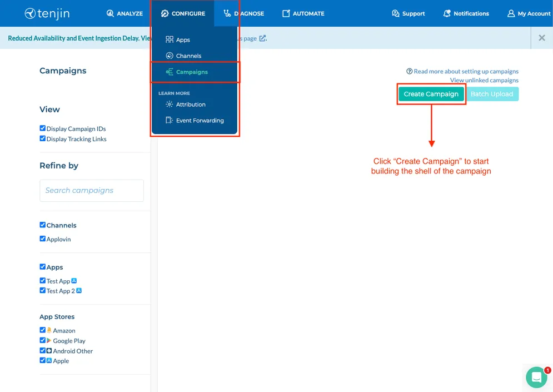Image resolution: width=553 pixels, height=392 pixels.
Task: Open the Campaigns section
Action: (x=191, y=72)
